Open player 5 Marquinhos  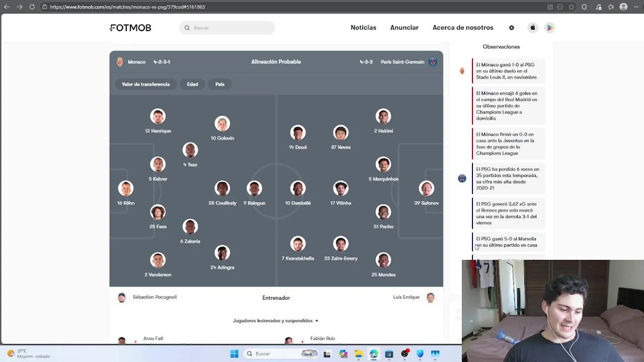click(383, 169)
